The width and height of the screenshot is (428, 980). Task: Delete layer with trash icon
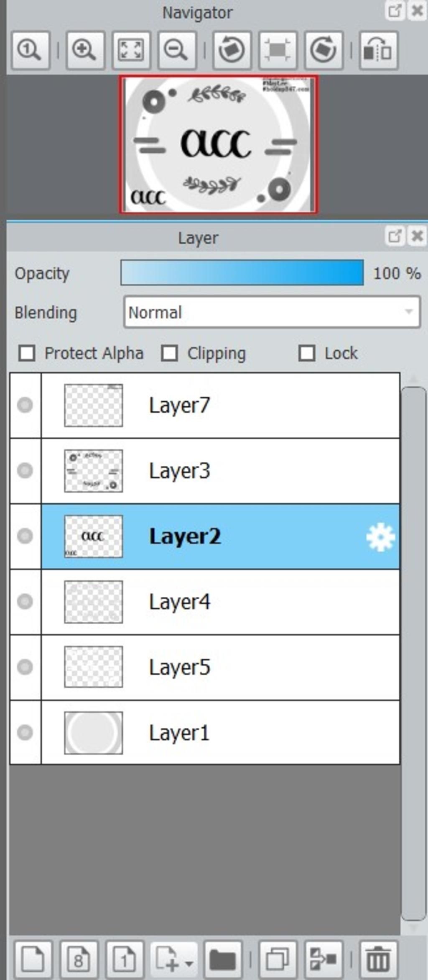[378, 959]
